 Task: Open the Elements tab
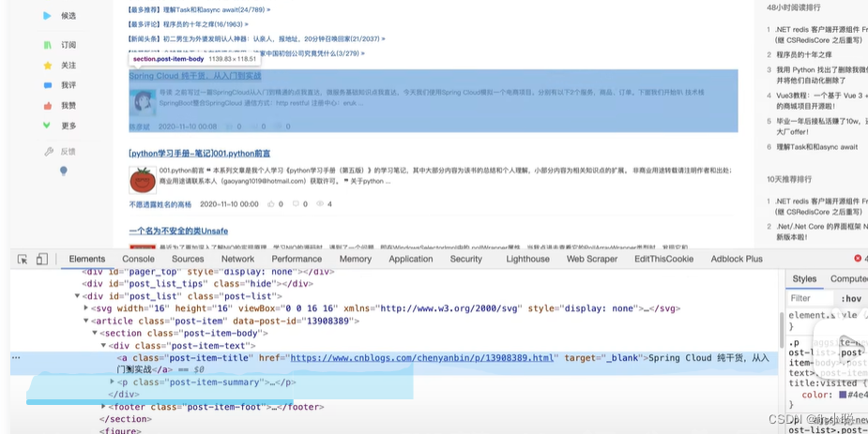pyautogui.click(x=87, y=259)
